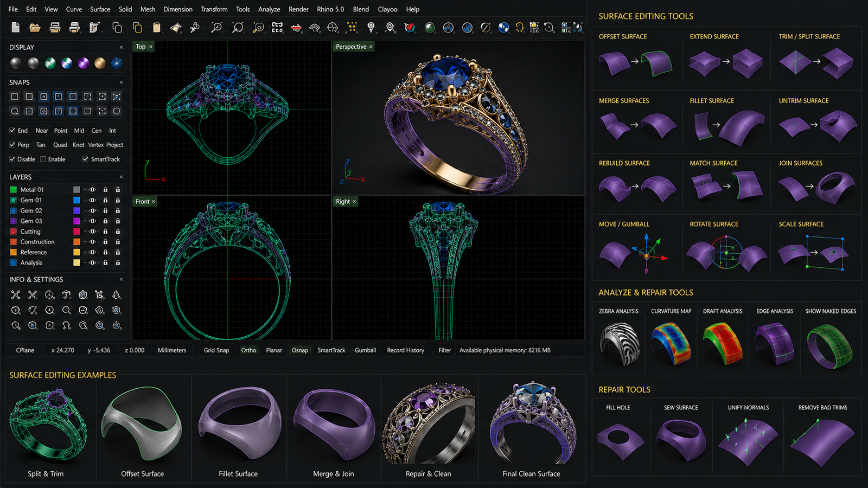
Task: Toggle the End snap checkbox
Action: [x=12, y=131]
